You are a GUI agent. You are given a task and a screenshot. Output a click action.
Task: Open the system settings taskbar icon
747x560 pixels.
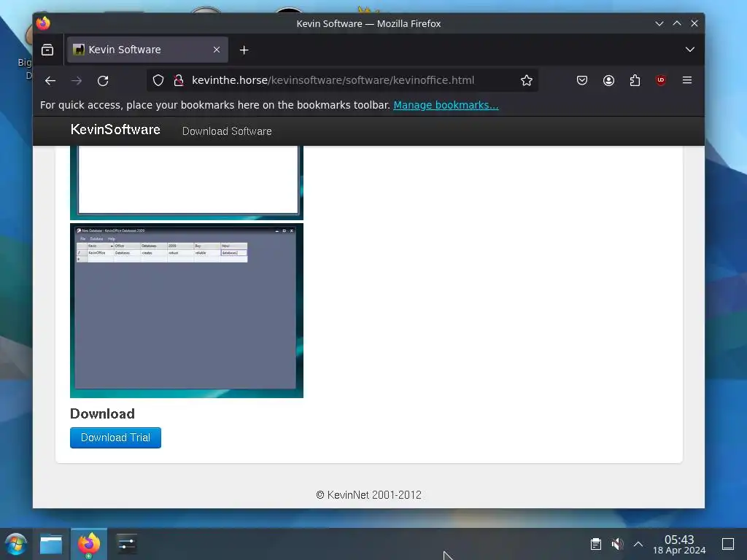tap(127, 544)
